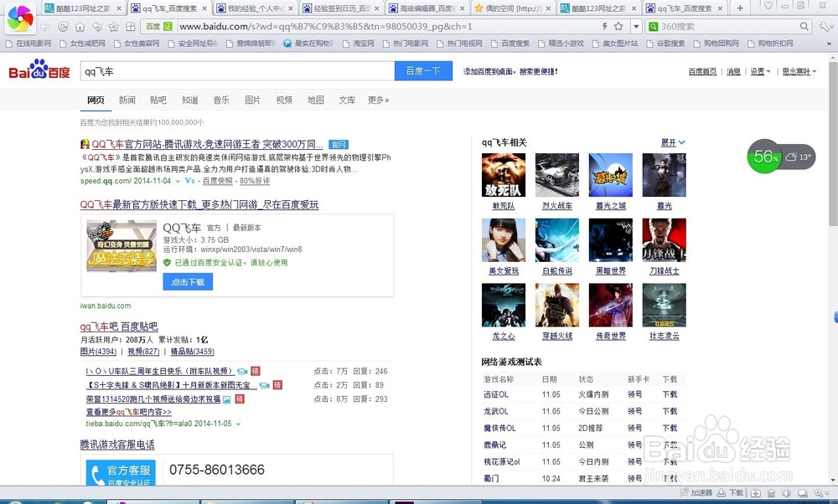Open the 设置 settings dropdown
The height and width of the screenshot is (504, 838).
pyautogui.click(x=760, y=71)
